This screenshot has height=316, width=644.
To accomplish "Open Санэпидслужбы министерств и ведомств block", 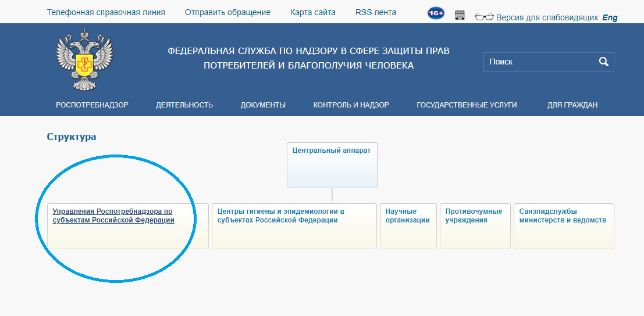I will coord(564,226).
